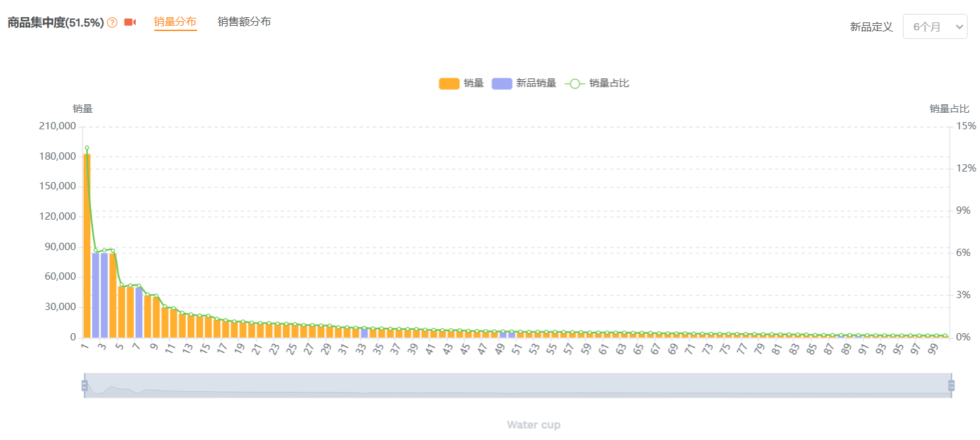The width and height of the screenshot is (980, 440).
Task: Click the purple bar at rank 2
Action: (x=96, y=295)
